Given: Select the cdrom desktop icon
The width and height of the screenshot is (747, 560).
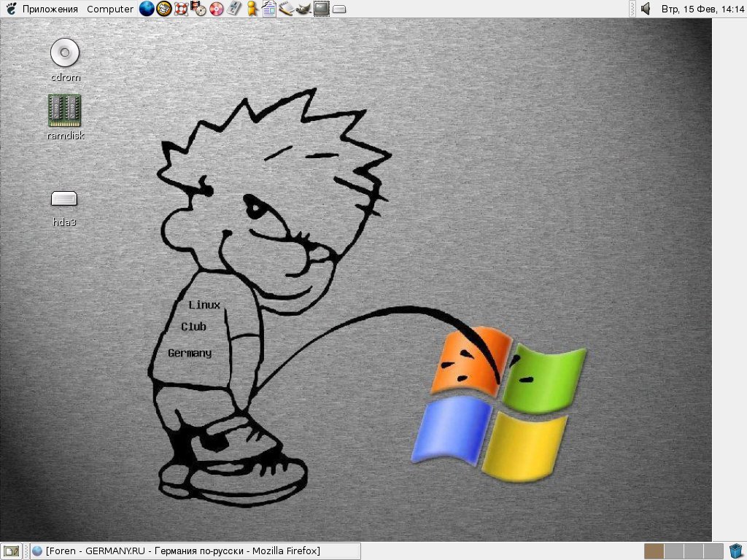Looking at the screenshot, I should pyautogui.click(x=65, y=60).
